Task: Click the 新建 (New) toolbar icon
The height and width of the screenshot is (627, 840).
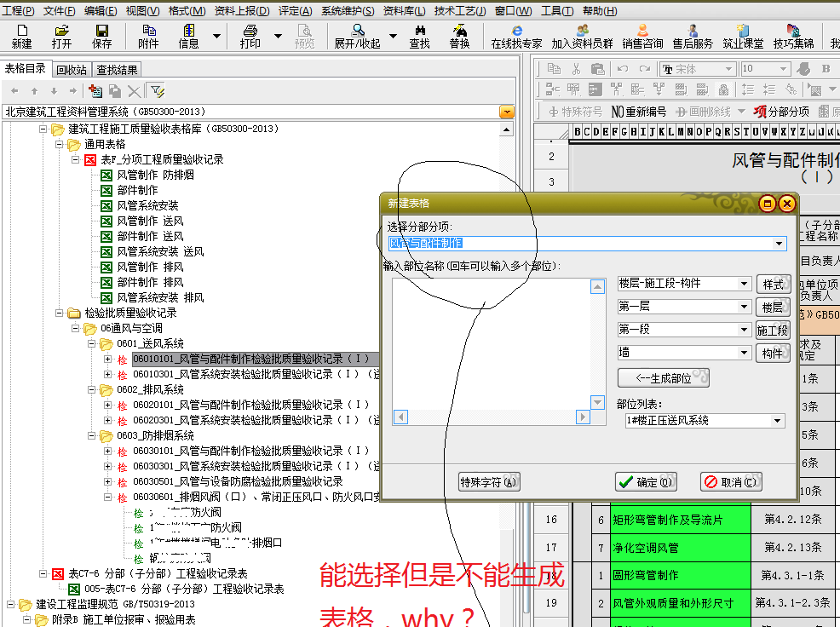Action: [21, 36]
